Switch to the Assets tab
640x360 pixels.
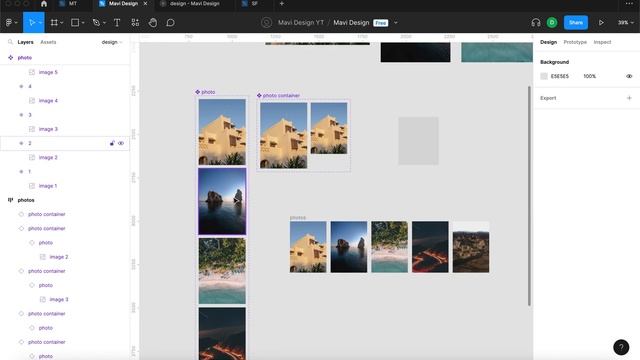[48, 42]
